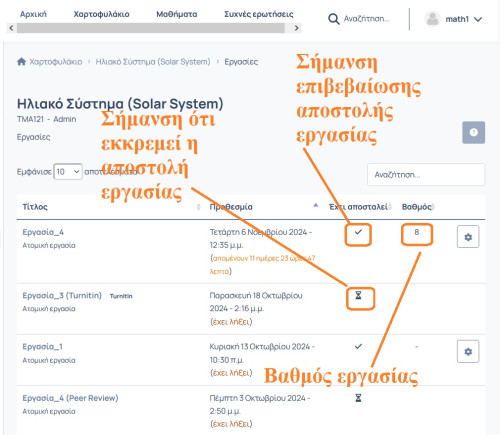
Task: Click the magnifier search icon in the header
Action: pos(333,19)
